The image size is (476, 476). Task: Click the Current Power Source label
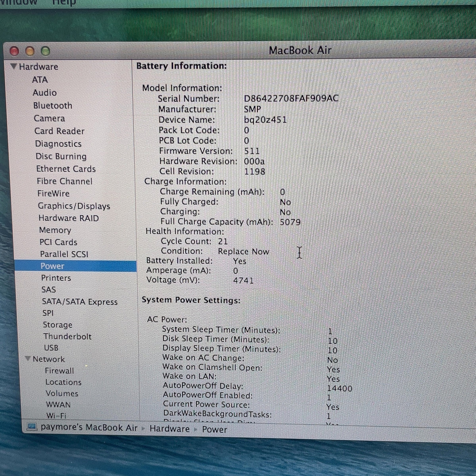click(207, 405)
